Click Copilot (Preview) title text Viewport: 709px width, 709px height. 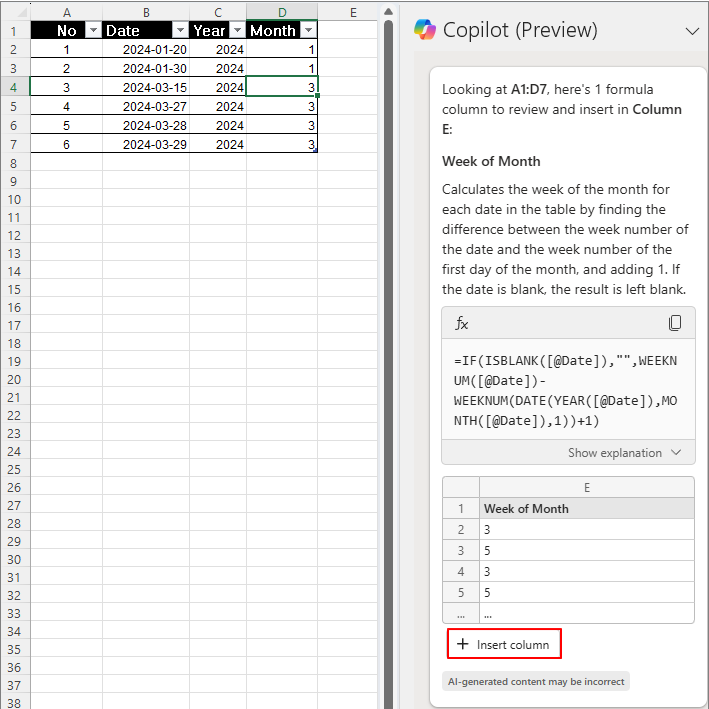click(x=520, y=30)
